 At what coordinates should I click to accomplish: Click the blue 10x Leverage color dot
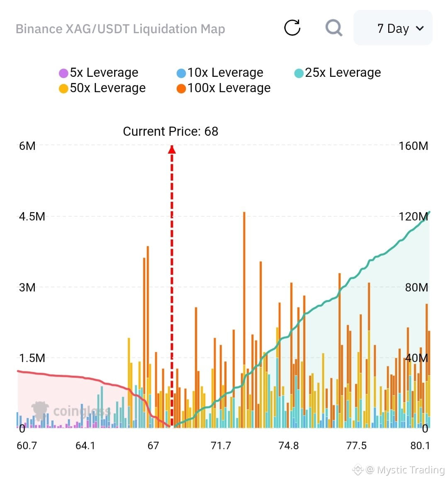click(x=181, y=73)
